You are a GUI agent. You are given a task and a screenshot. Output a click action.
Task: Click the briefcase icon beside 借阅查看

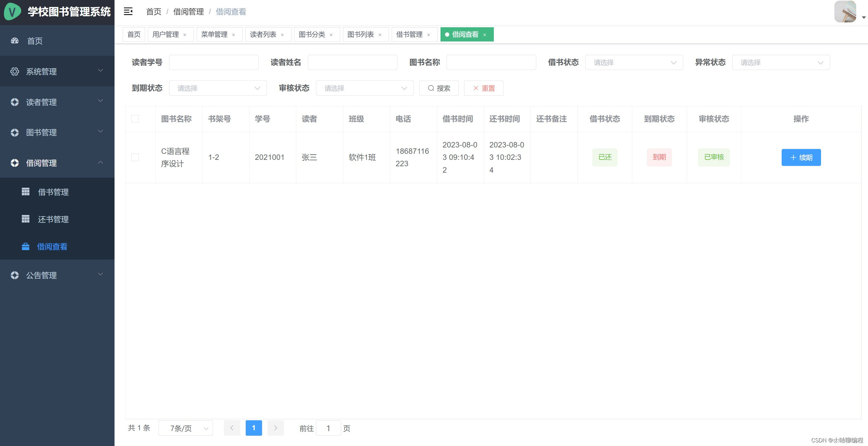click(x=26, y=246)
